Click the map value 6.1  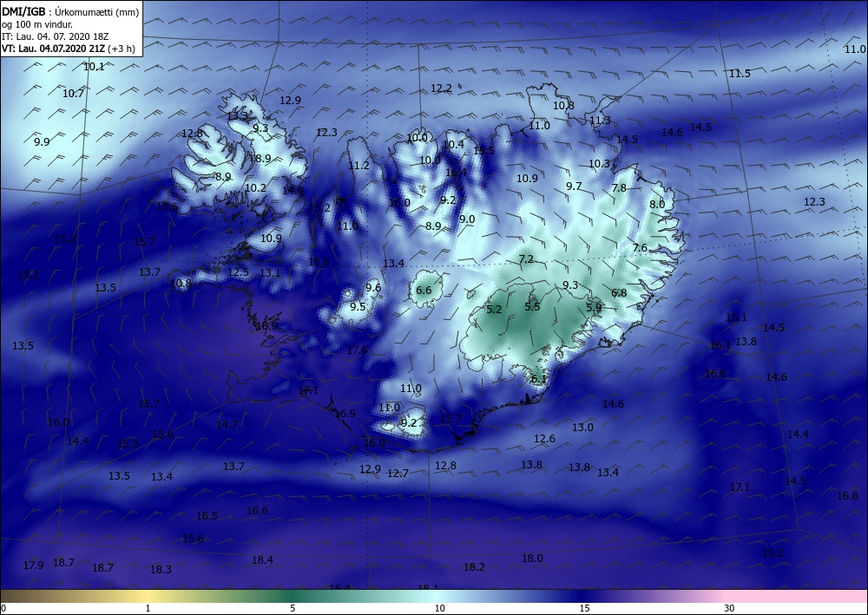coord(539,379)
